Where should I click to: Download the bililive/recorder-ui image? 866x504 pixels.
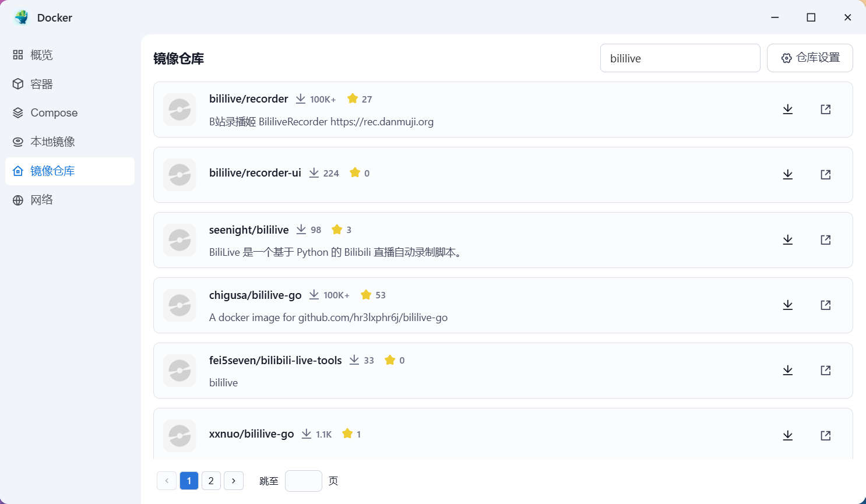point(788,175)
